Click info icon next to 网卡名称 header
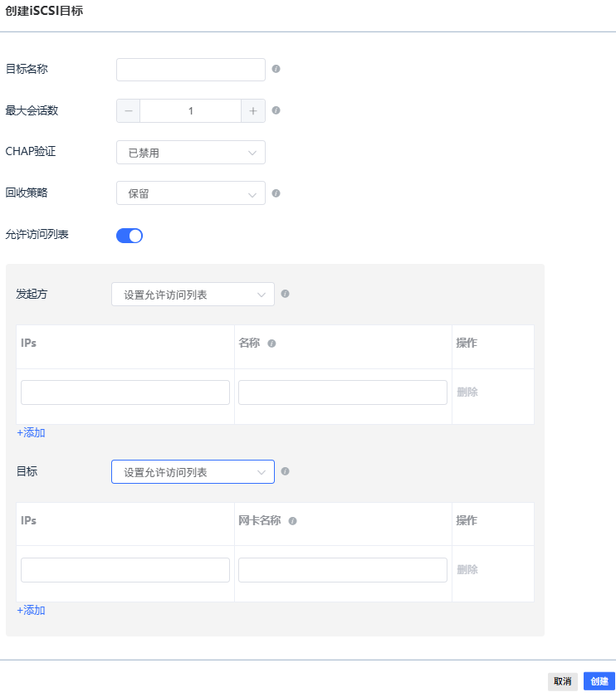 tap(293, 521)
